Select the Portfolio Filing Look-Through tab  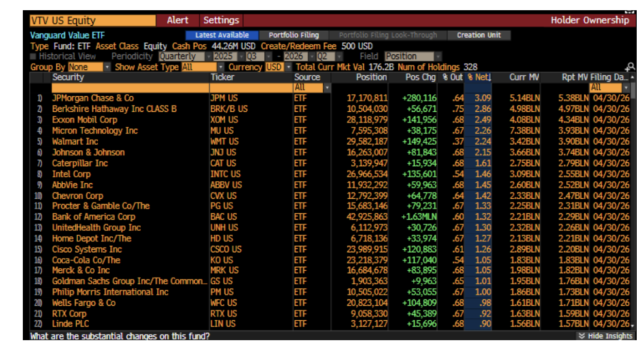point(388,35)
